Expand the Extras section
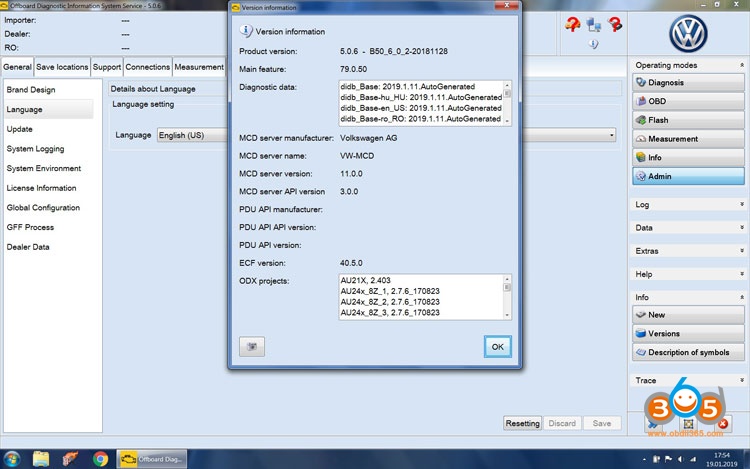 pos(741,251)
